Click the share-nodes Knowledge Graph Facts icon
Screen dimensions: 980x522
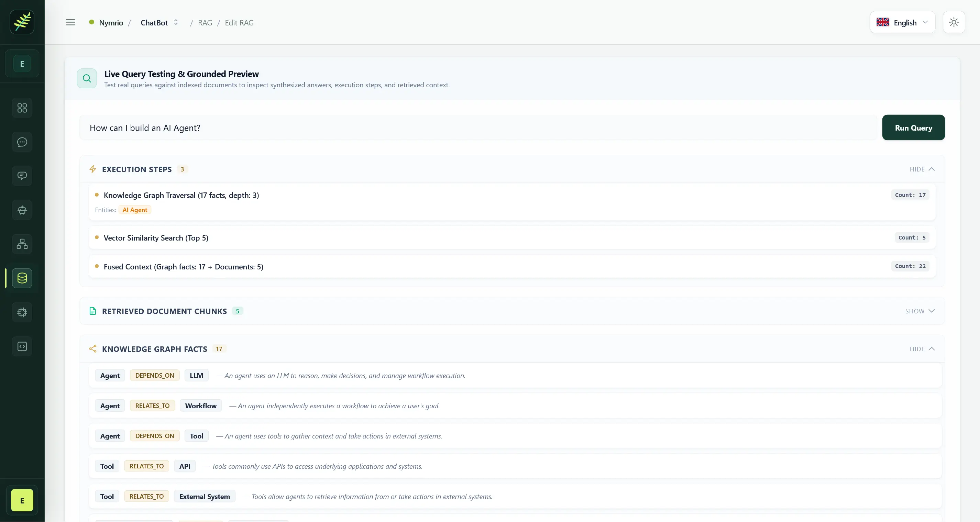pos(93,349)
